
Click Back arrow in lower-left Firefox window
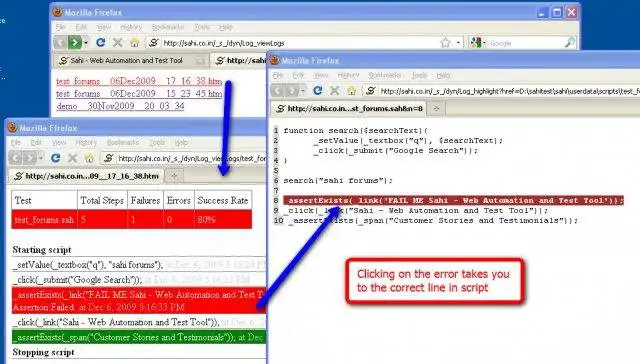(x=16, y=158)
